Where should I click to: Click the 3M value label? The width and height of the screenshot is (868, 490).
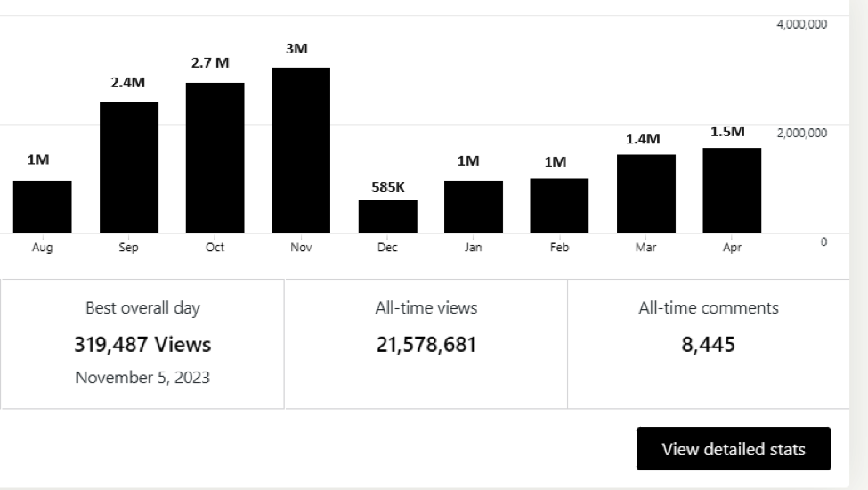(296, 49)
